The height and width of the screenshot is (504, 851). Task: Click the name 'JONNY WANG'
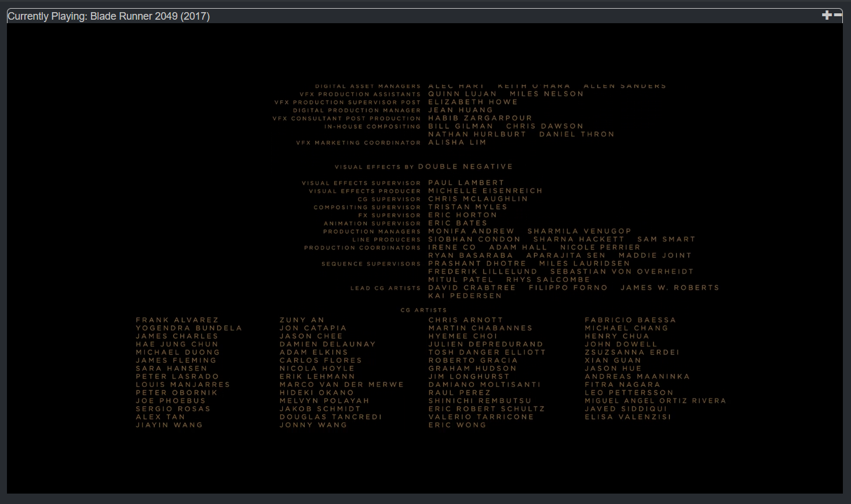313,425
